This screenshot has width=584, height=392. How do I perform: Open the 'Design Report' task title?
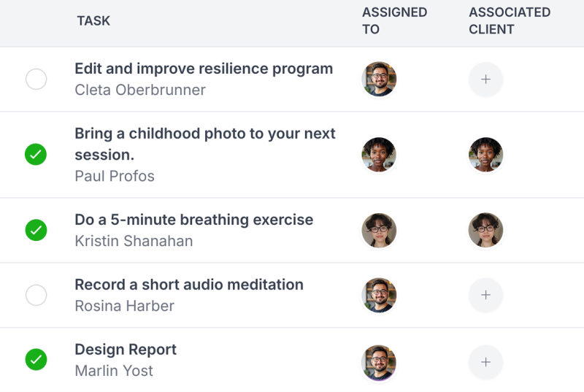coord(126,350)
